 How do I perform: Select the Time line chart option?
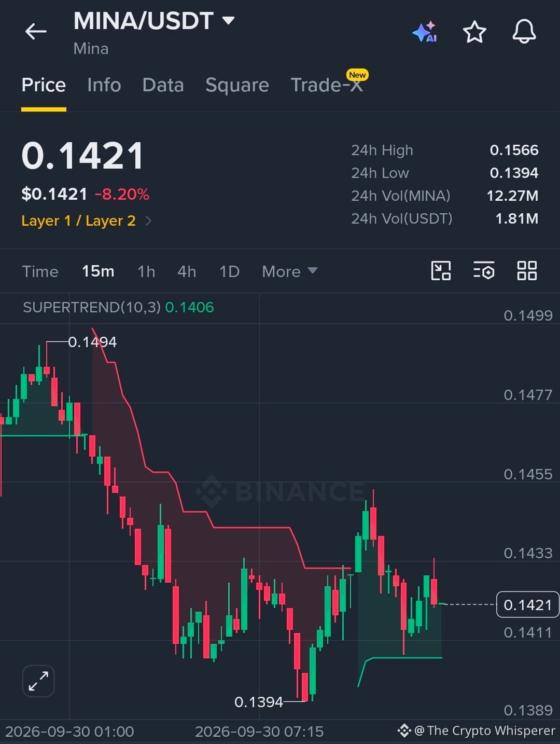coord(40,271)
